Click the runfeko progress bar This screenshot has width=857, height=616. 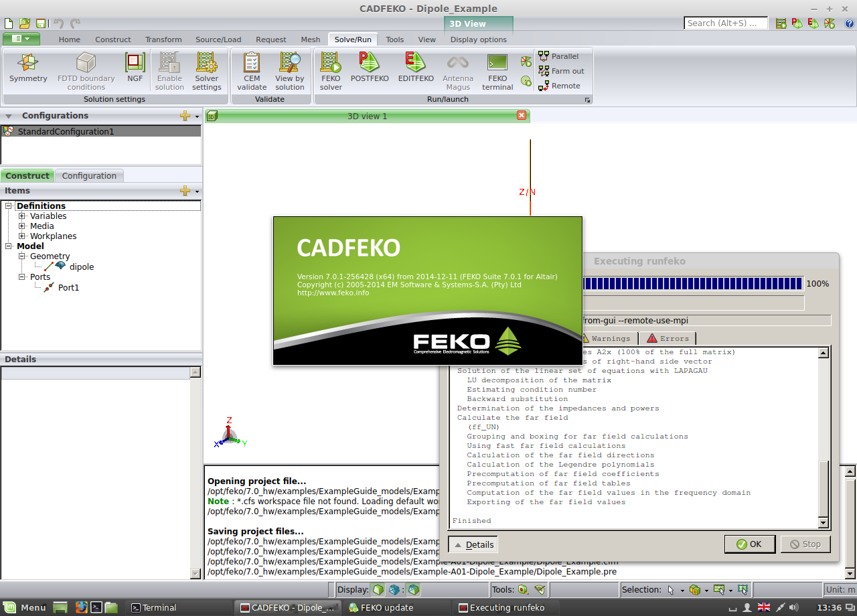(x=692, y=284)
